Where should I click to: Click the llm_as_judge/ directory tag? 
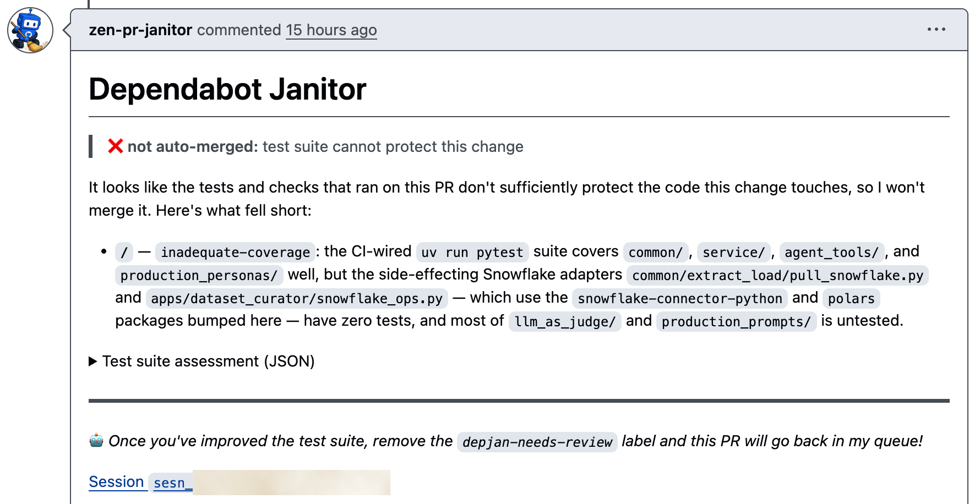[x=565, y=321]
